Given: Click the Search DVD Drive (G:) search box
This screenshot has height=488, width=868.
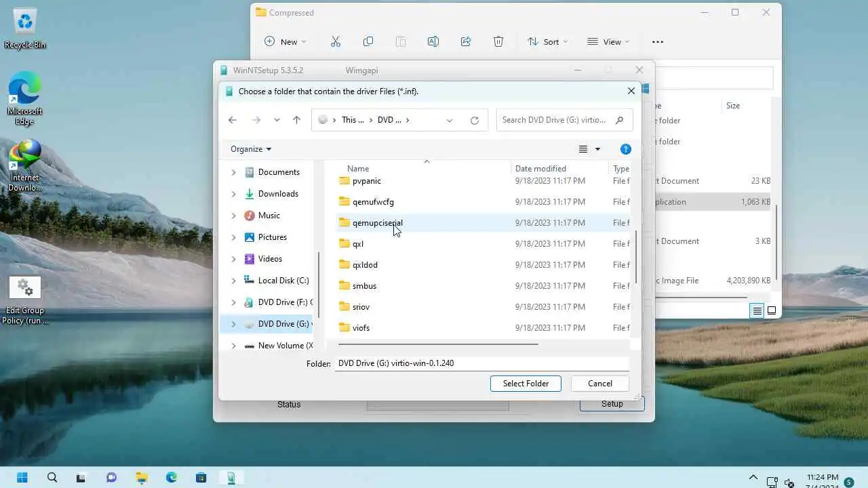Looking at the screenshot, I should click(x=564, y=120).
